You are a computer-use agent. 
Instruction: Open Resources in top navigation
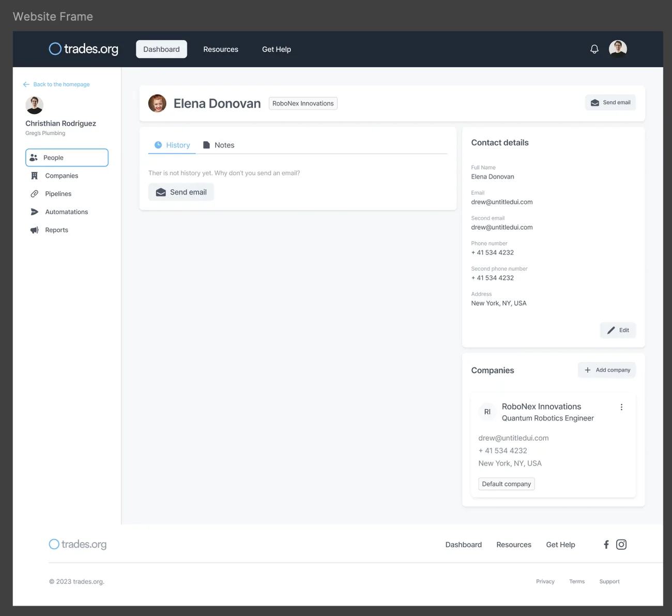click(221, 49)
